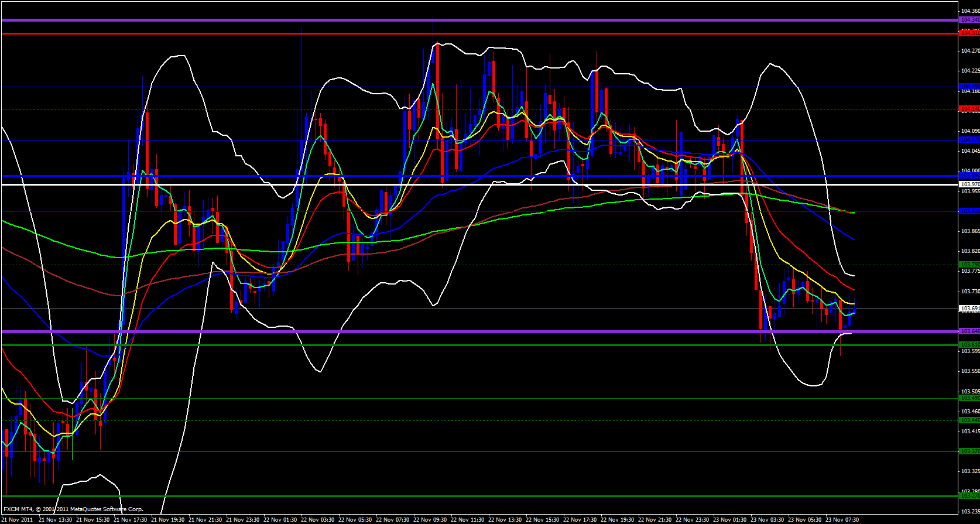Click the green dashed 103.440 price label
Viewport: 980px width, 524px height.
[x=969, y=420]
